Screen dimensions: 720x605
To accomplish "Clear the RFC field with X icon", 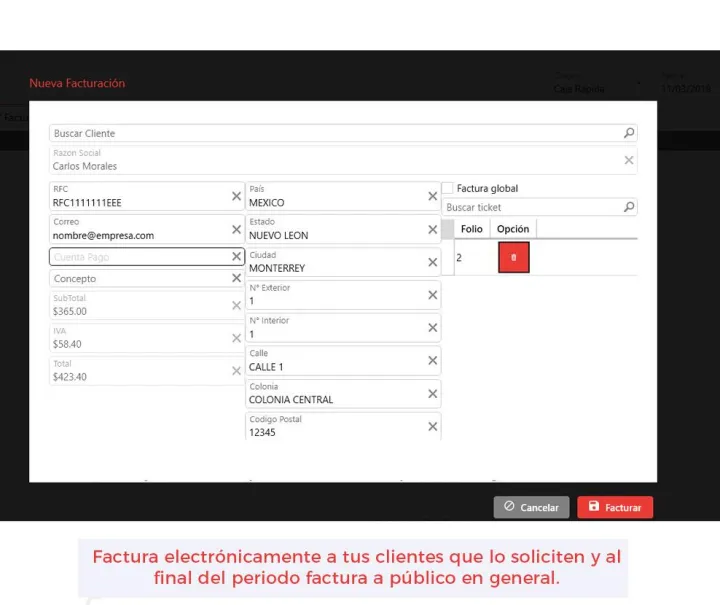I will (x=237, y=197).
